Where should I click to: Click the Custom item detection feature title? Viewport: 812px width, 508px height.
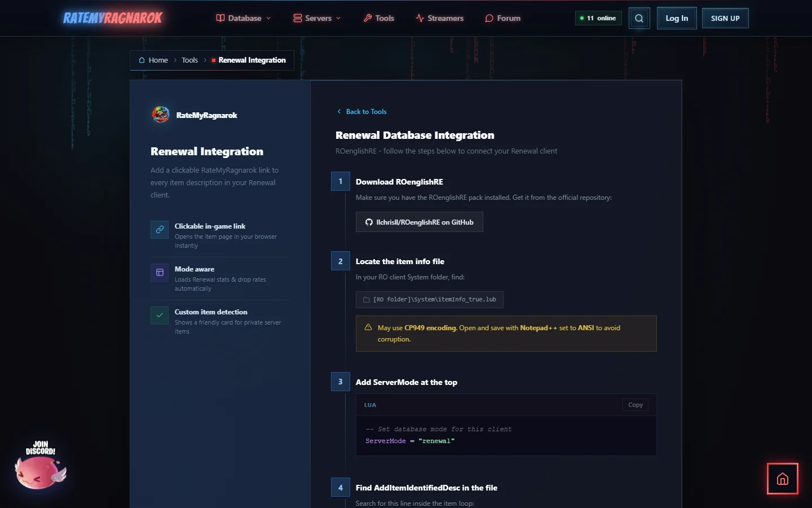click(211, 312)
